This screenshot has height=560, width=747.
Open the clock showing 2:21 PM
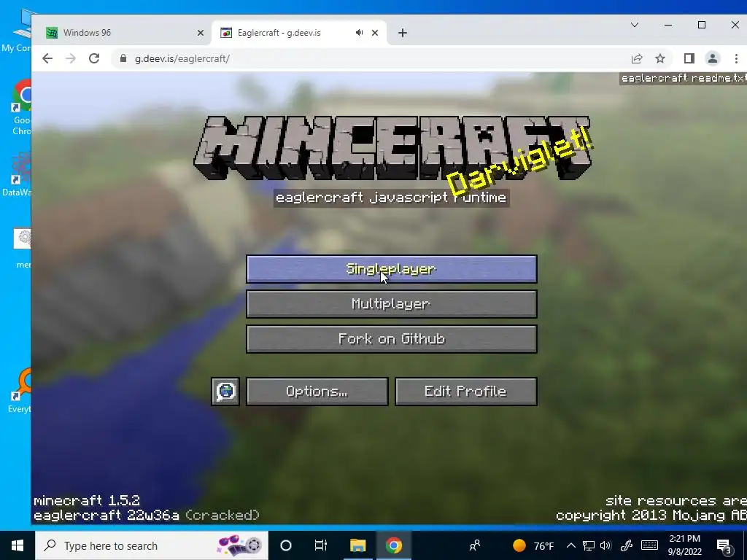tap(684, 545)
